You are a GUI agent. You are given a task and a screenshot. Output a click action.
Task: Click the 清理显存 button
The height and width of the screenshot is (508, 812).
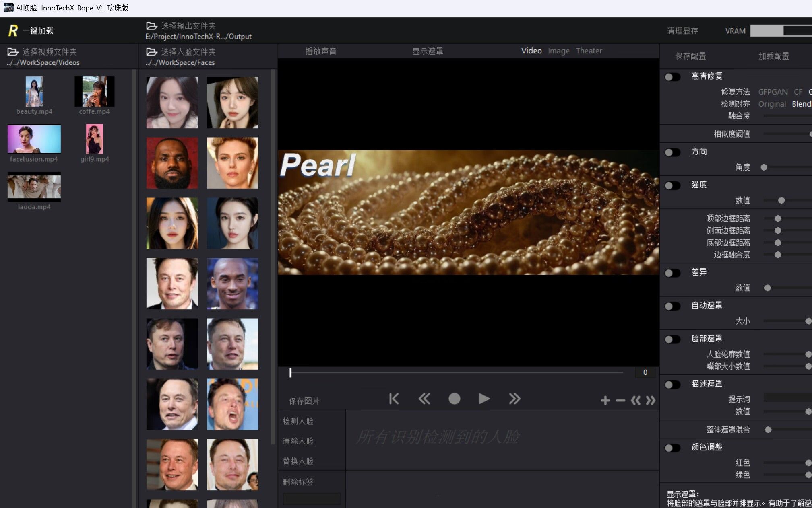click(x=682, y=31)
